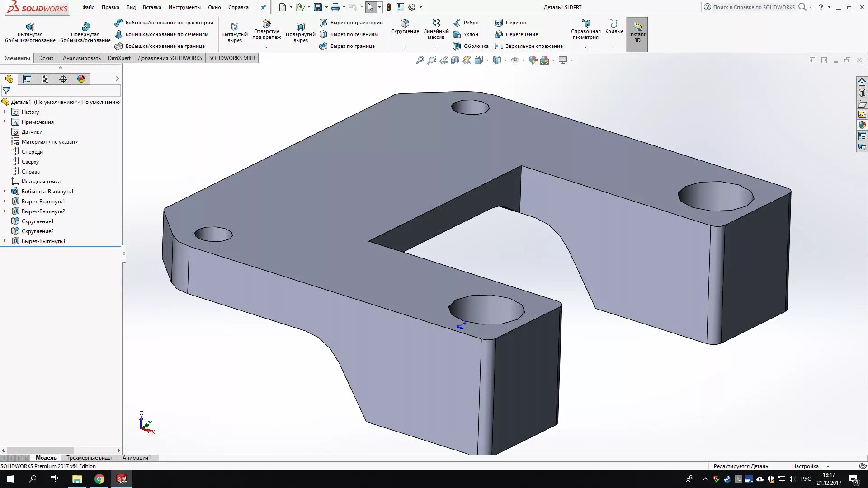Click the Save toolbar button

pos(318,7)
